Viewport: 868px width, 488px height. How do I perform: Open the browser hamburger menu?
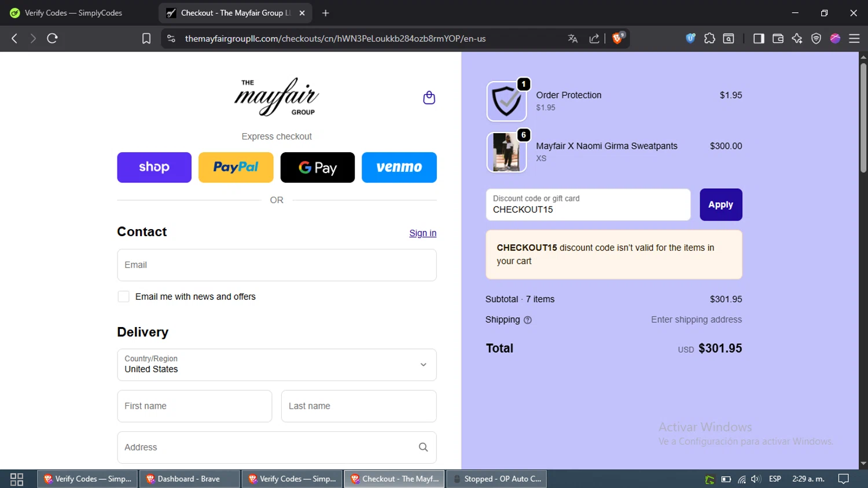click(x=854, y=38)
